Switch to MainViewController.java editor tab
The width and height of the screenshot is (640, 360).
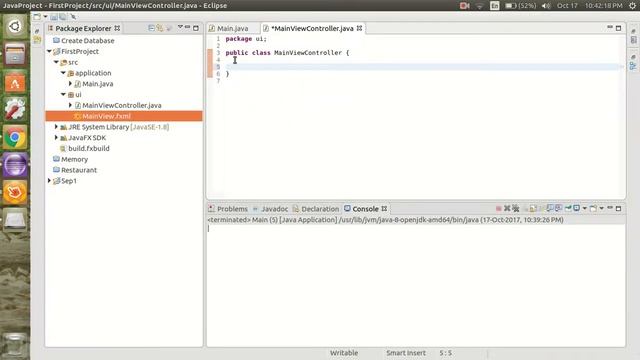[312, 28]
